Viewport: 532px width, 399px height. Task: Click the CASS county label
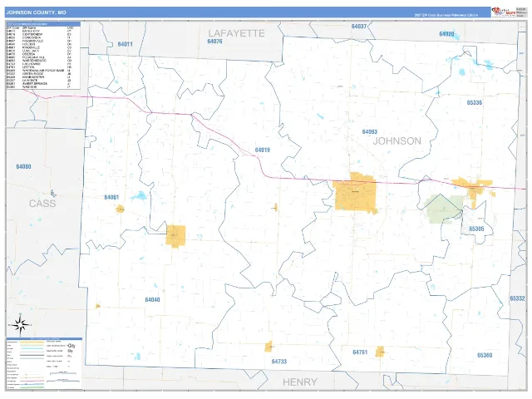(42, 204)
